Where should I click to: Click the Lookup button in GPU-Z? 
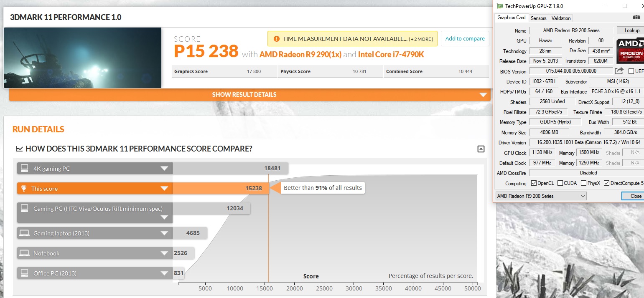click(x=631, y=30)
